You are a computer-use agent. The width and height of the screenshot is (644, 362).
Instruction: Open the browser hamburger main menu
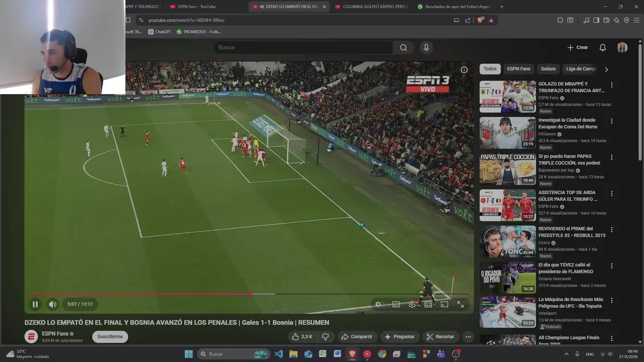click(x=636, y=20)
